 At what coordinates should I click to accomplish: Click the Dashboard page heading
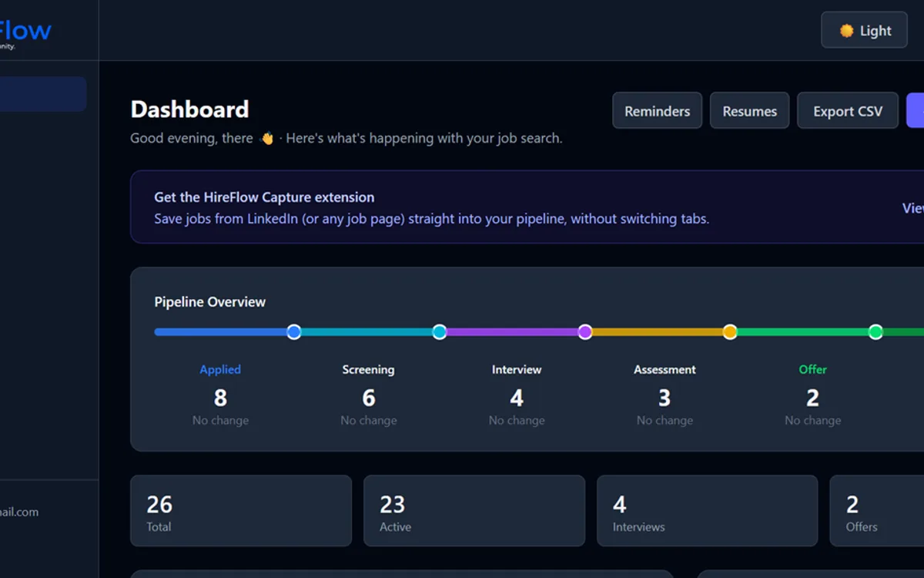(189, 109)
